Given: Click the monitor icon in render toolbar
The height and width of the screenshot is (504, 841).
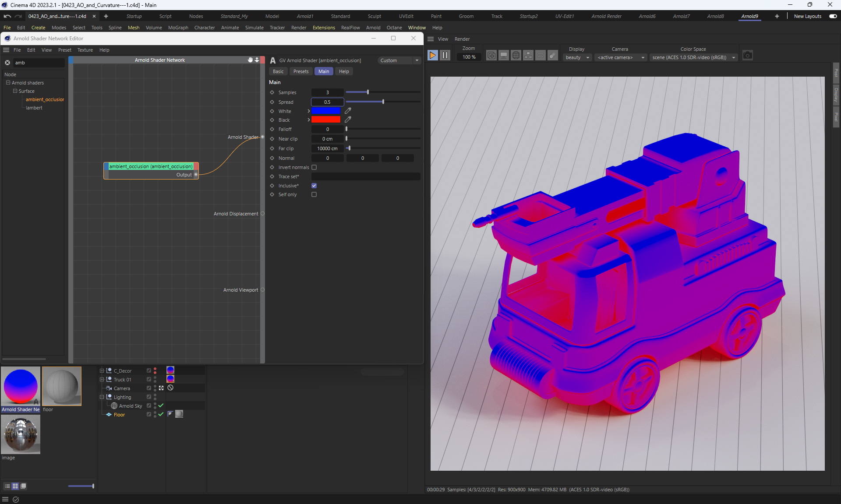Looking at the screenshot, I should 504,56.
